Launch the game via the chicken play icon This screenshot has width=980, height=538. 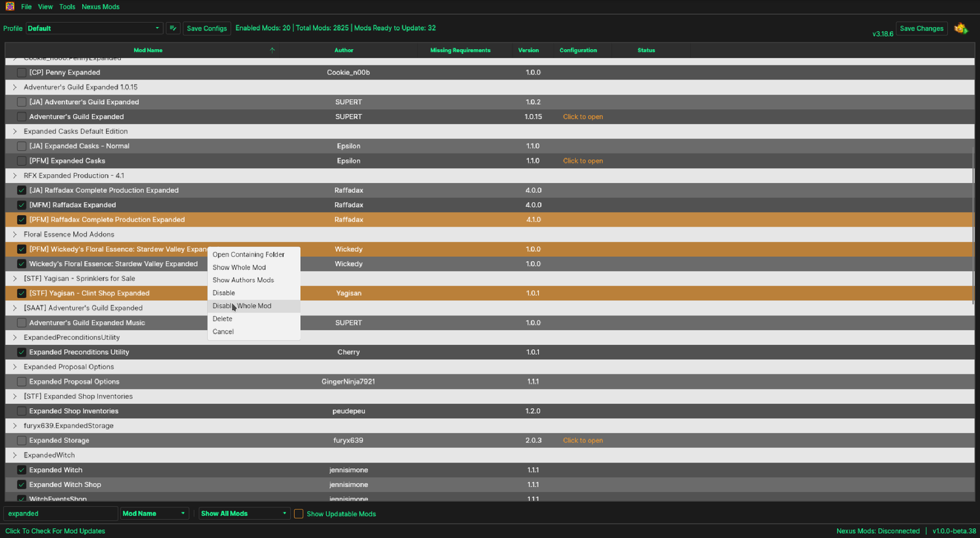pos(961,28)
